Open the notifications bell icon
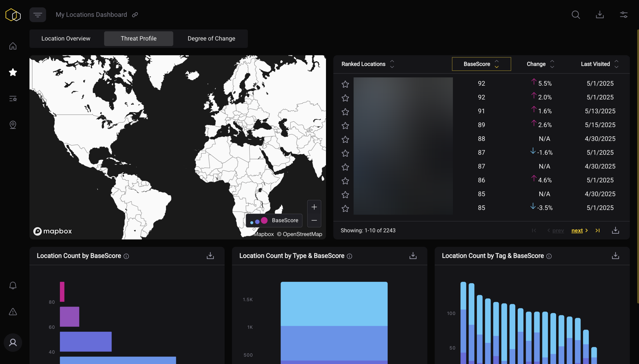639x364 pixels. (13, 286)
